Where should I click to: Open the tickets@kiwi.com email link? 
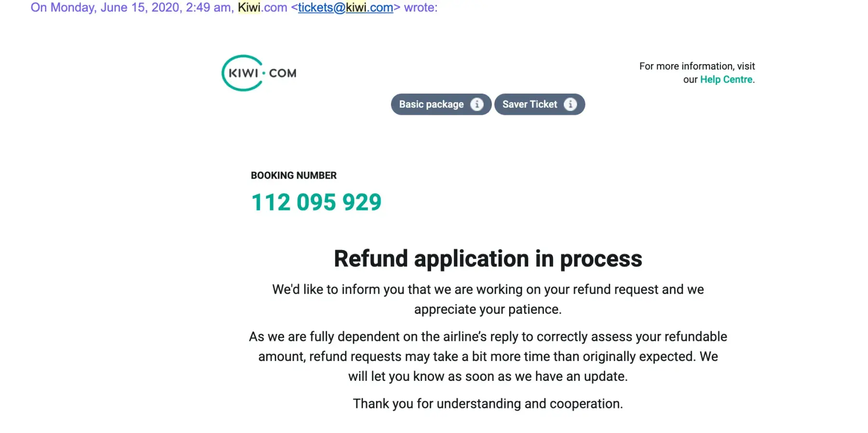pyautogui.click(x=345, y=8)
